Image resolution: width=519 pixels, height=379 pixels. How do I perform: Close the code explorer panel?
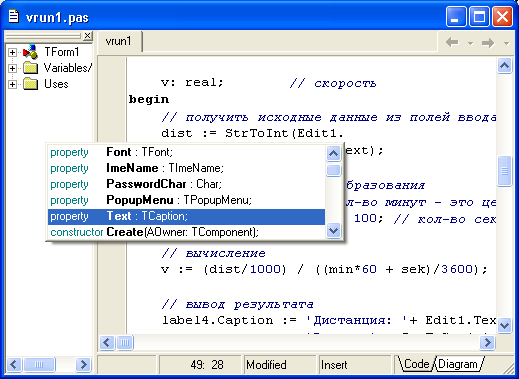click(88, 35)
